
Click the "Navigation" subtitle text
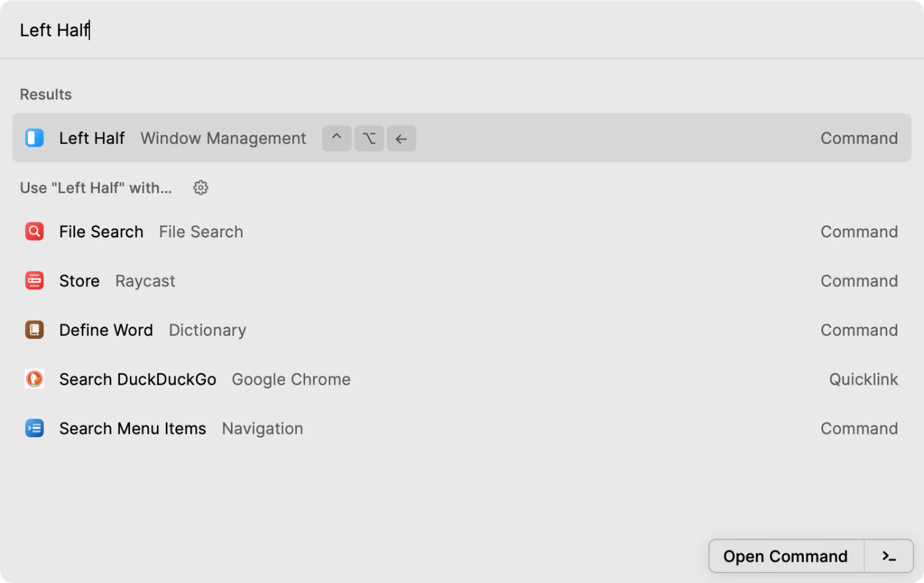tap(263, 429)
